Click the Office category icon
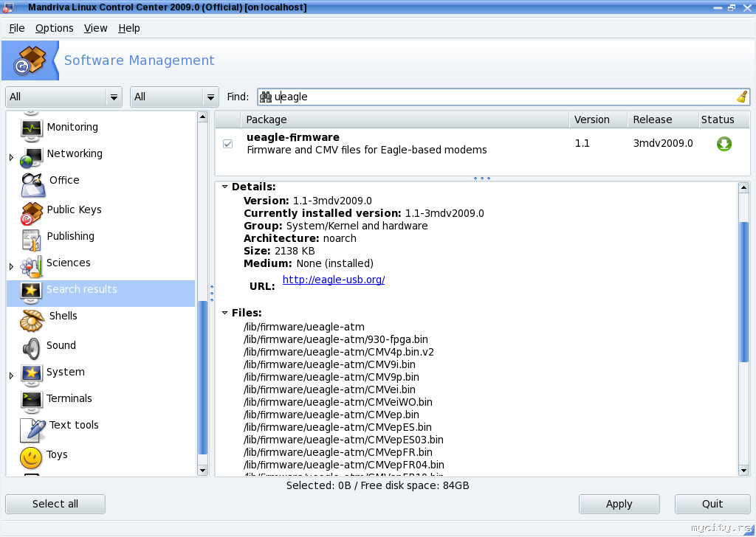Image resolution: width=756 pixels, height=537 pixels. coord(32,185)
